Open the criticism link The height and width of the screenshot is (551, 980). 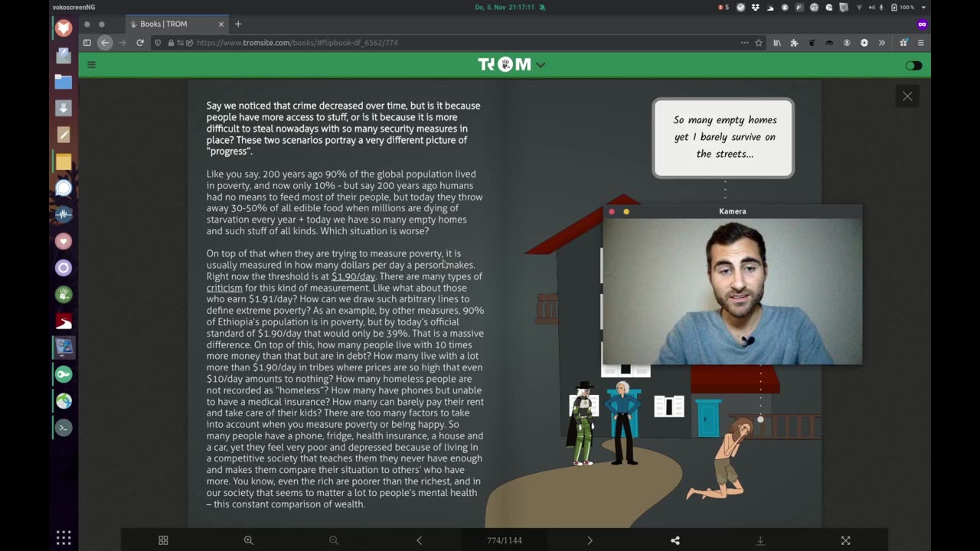[x=224, y=288]
